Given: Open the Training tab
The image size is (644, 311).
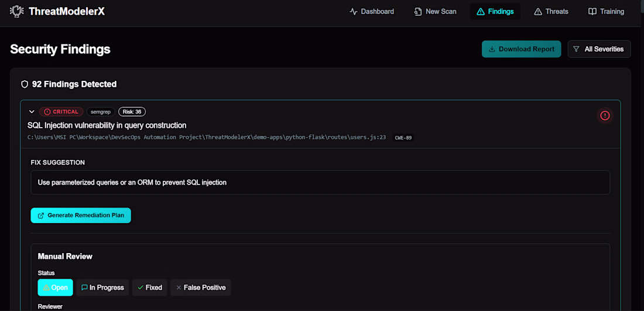Looking at the screenshot, I should 606,12.
